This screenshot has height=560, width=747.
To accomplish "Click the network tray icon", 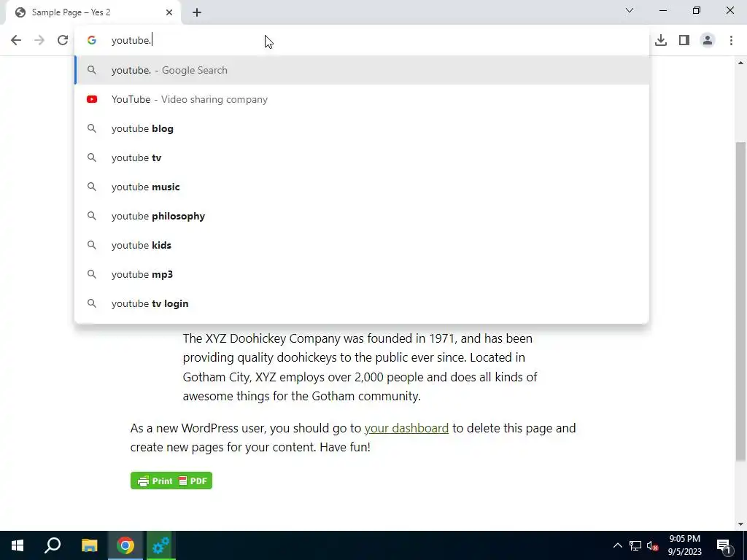I will pos(635,545).
